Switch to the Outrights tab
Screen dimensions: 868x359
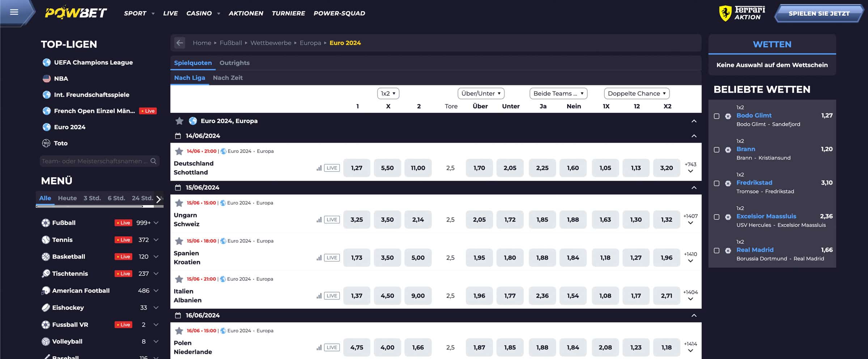234,63
